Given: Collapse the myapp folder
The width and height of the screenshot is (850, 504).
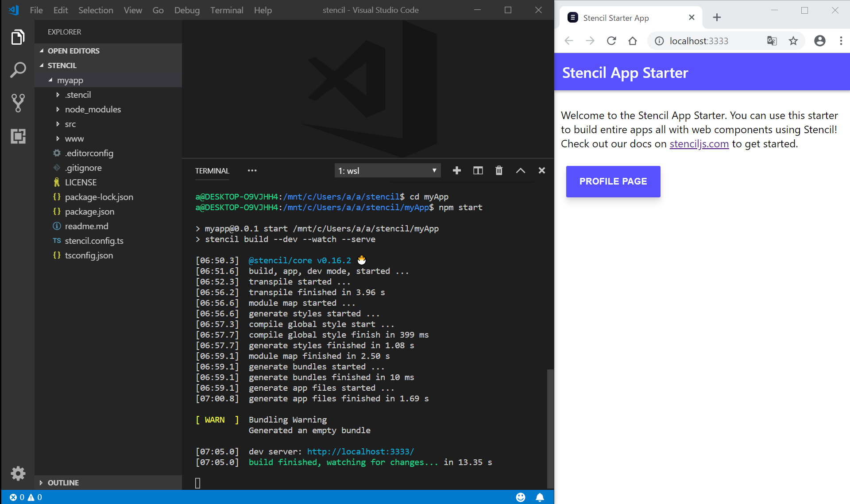Looking at the screenshot, I should [x=108, y=80].
